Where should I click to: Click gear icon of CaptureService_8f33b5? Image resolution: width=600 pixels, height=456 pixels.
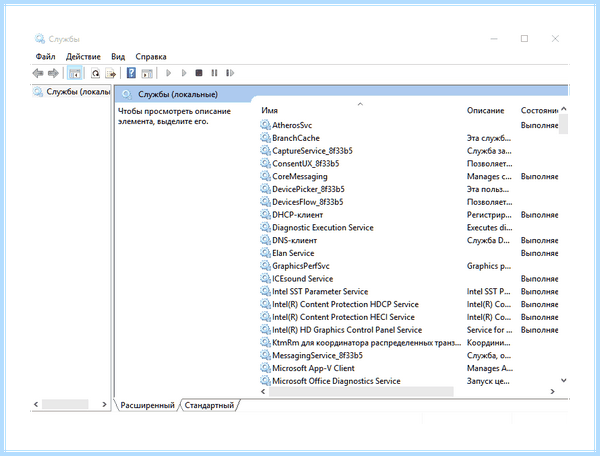point(265,150)
